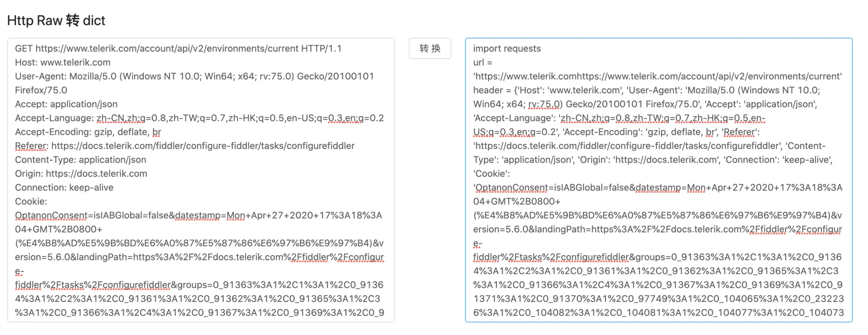
Task: Place cursor on 'GET https://www.telerik.com/account...' request line
Action: click(178, 48)
